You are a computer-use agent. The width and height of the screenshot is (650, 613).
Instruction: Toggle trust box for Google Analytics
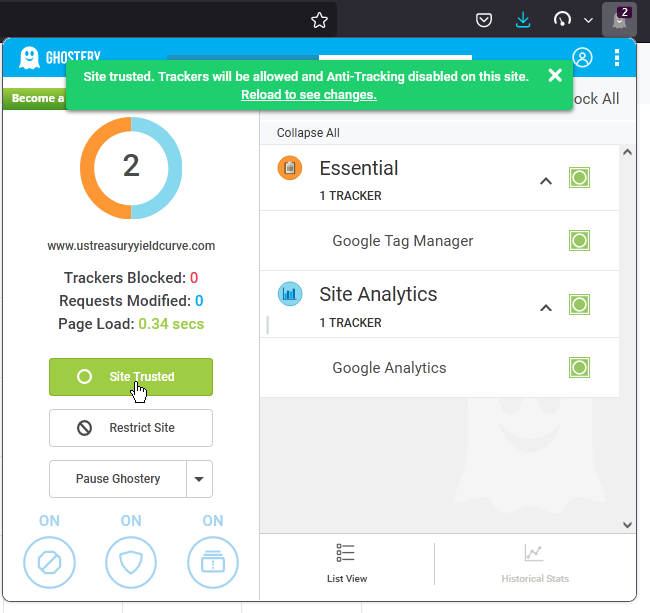579,367
